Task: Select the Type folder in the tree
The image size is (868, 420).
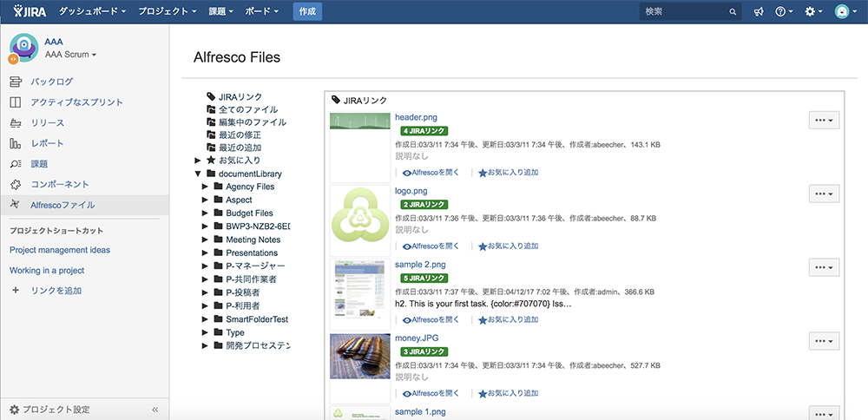Action: click(x=234, y=332)
